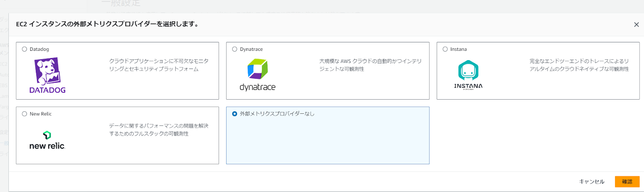Click the New Relic description text
Image resolution: width=644 pixels, height=192 pixels.
click(x=159, y=129)
